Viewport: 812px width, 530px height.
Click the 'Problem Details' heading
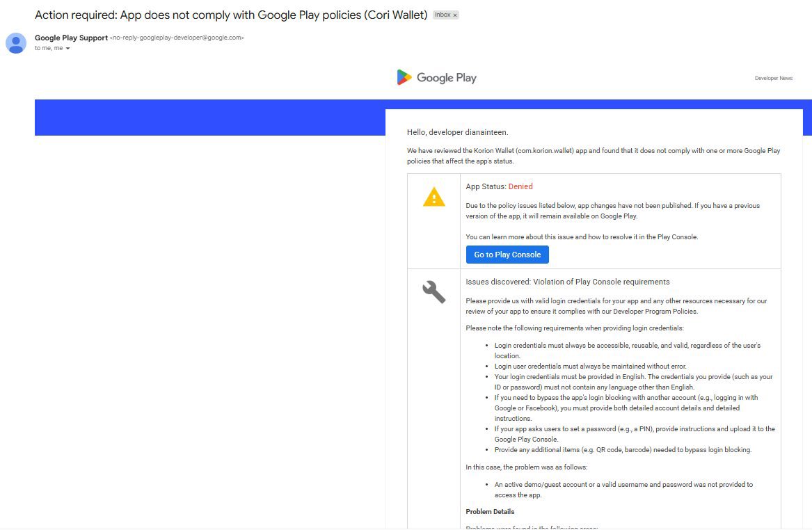coord(490,511)
